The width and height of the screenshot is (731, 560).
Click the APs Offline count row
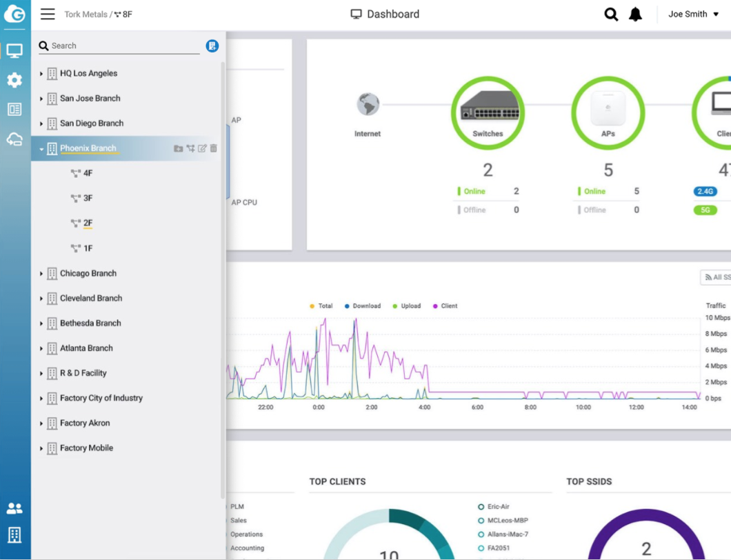pos(608,210)
